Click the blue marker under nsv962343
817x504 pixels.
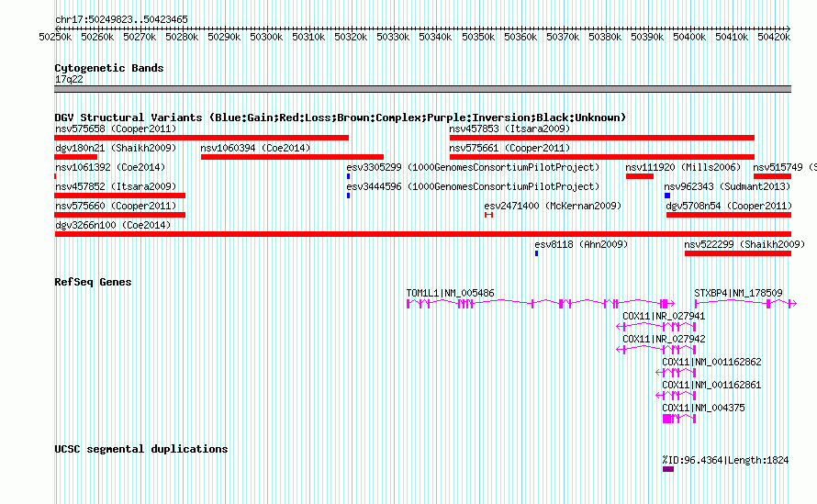[x=667, y=196]
